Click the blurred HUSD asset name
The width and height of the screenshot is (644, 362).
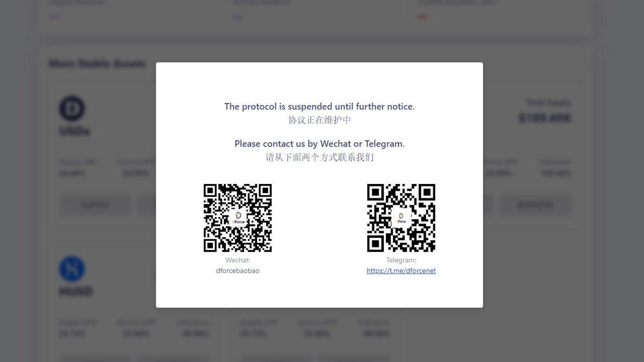76,292
